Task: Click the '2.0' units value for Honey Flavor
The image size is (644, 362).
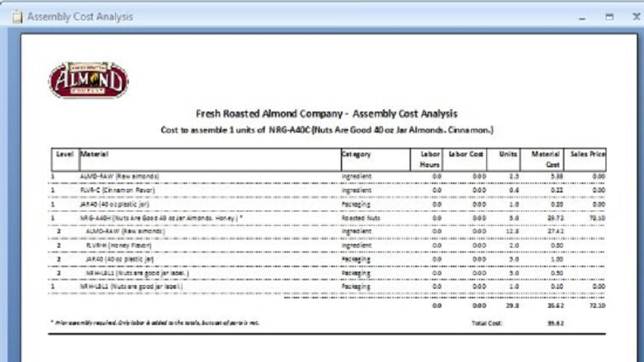Action: point(514,245)
